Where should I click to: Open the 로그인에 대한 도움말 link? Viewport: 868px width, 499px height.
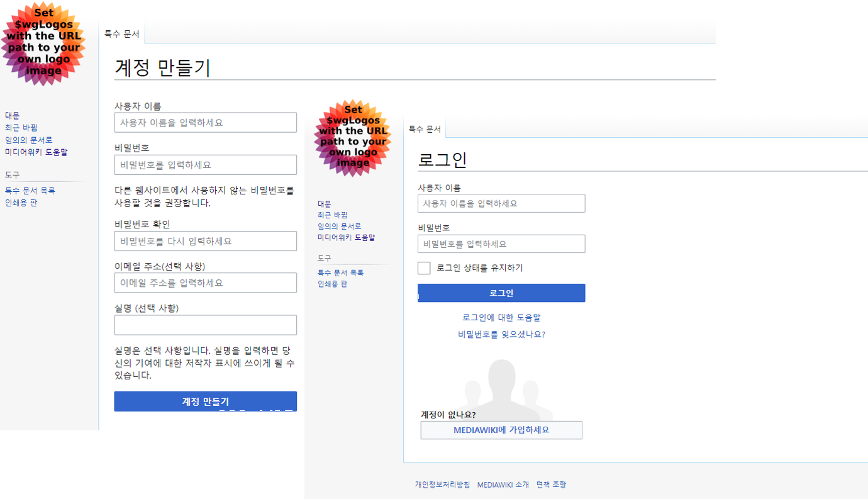point(501,318)
